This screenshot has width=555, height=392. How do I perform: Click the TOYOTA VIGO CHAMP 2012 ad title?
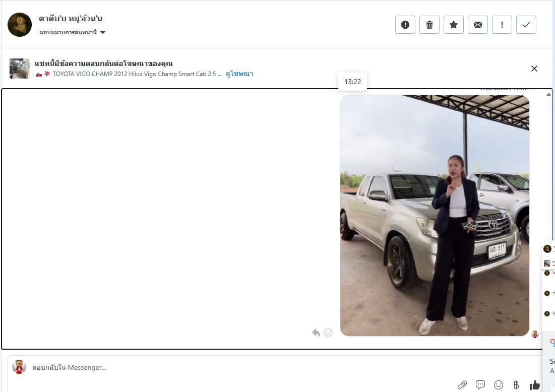pos(137,74)
